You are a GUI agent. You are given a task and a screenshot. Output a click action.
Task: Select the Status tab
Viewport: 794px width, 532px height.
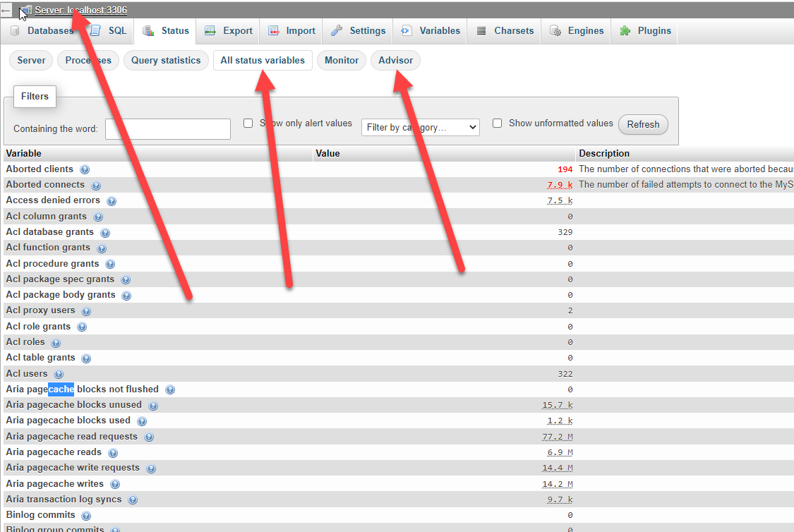click(x=166, y=31)
